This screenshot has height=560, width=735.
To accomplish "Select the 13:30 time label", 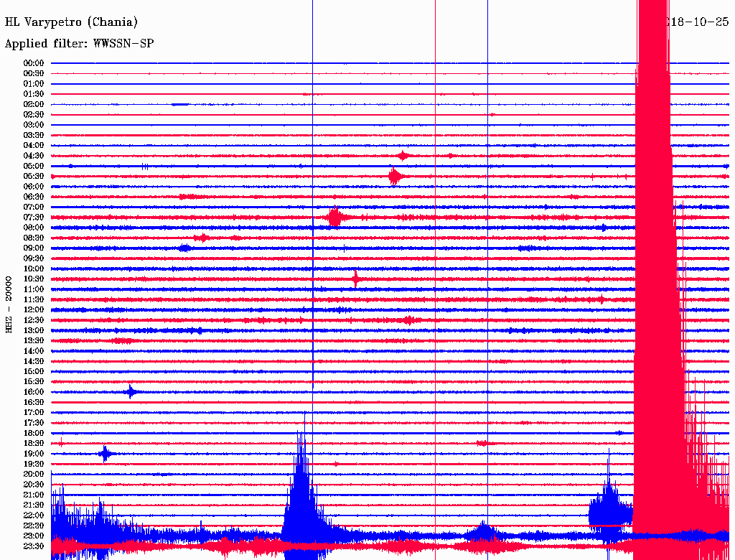I will tap(34, 340).
